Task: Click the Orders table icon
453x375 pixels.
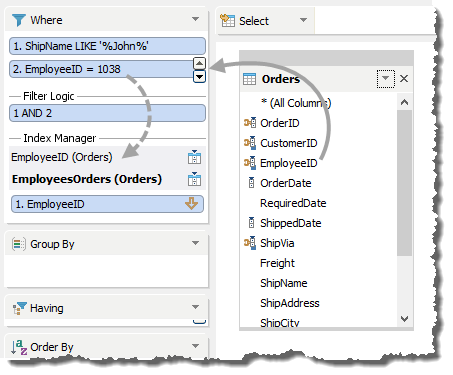Action: pyautogui.click(x=249, y=79)
